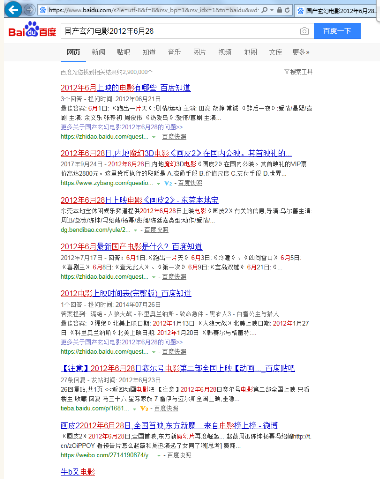Screen dimensions: 380x479
Task: Open result 2012年6月最新国产电影是什么?_百度知道
Action: tap(131, 247)
